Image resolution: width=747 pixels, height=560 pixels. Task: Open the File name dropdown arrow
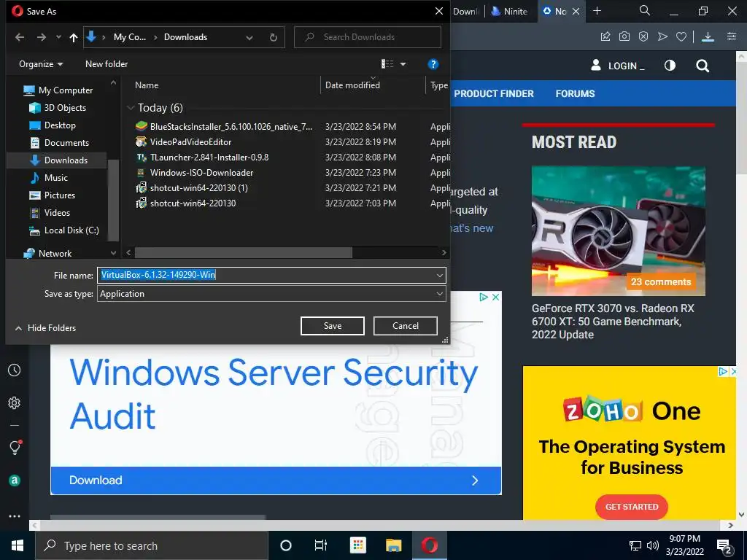pyautogui.click(x=439, y=275)
